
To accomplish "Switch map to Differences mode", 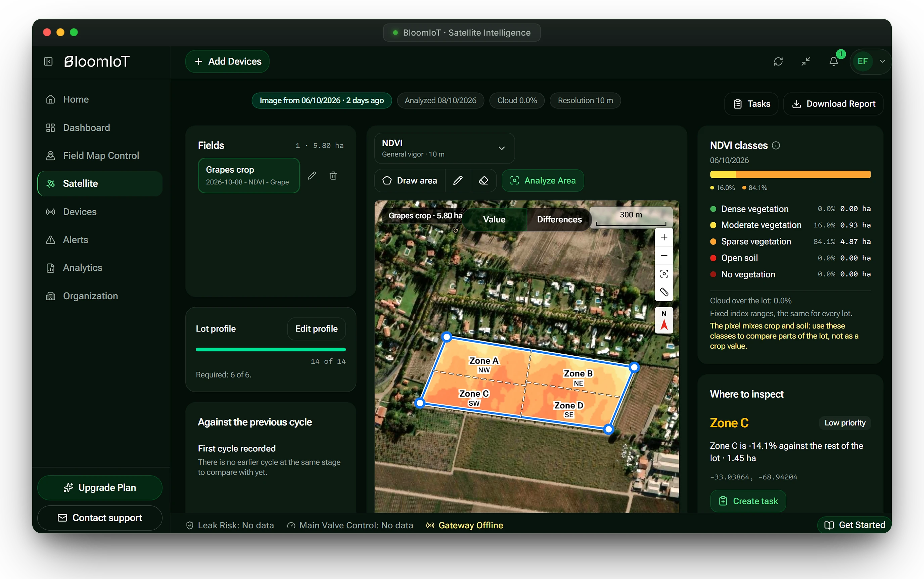I will 559,219.
